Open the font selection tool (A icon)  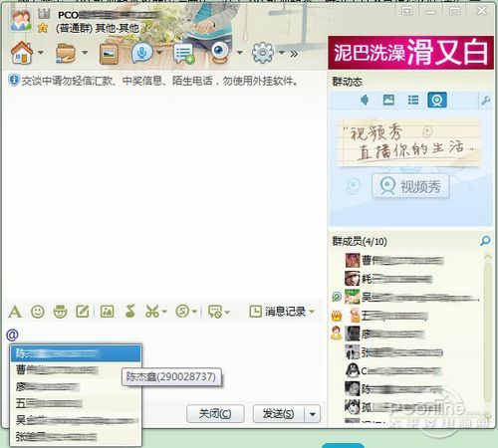tap(15, 312)
